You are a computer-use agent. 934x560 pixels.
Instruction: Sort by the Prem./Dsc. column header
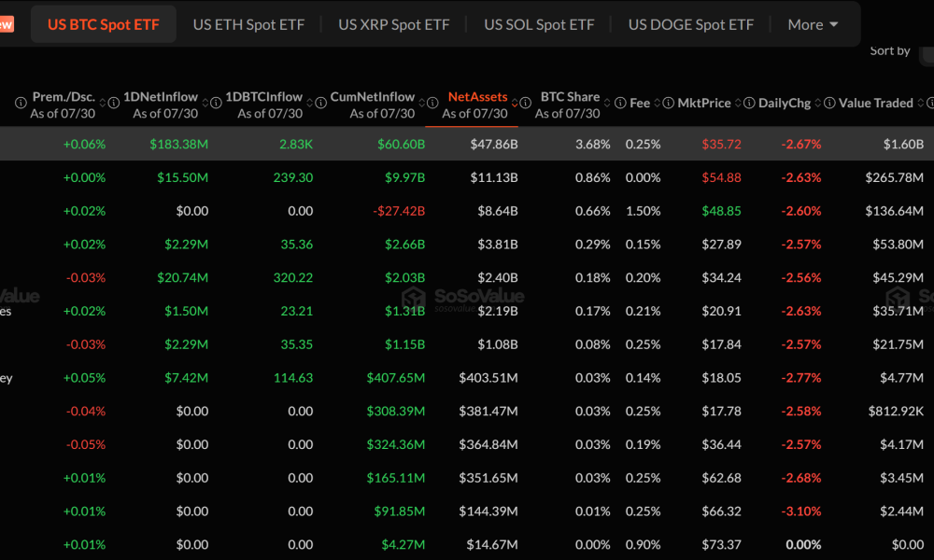(x=64, y=96)
